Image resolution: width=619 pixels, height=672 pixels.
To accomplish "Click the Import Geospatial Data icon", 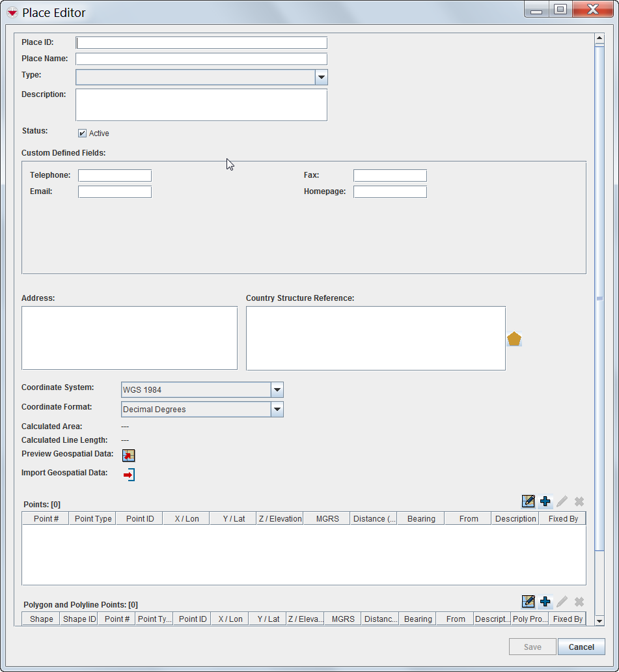I will 129,475.
